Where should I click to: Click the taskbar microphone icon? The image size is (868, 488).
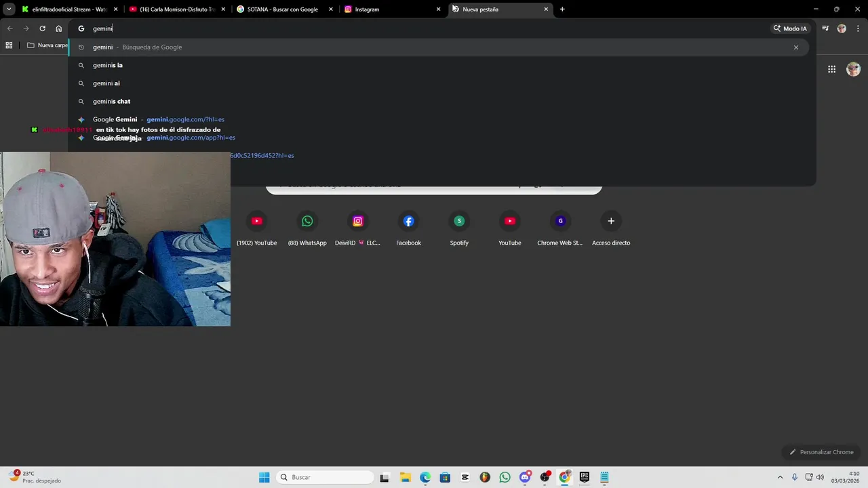point(795,477)
